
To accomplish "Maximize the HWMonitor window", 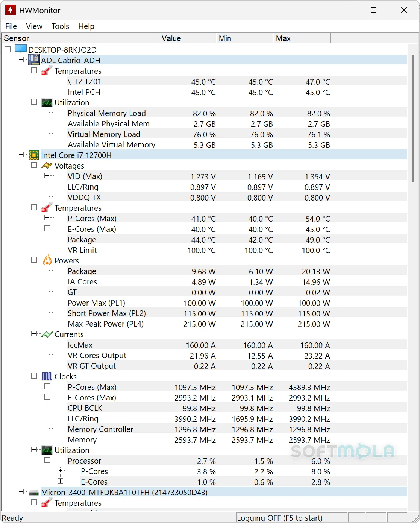I will [373, 10].
